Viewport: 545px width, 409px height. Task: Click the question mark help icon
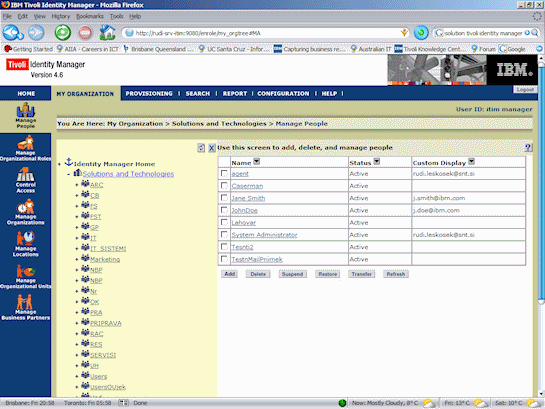coord(528,147)
